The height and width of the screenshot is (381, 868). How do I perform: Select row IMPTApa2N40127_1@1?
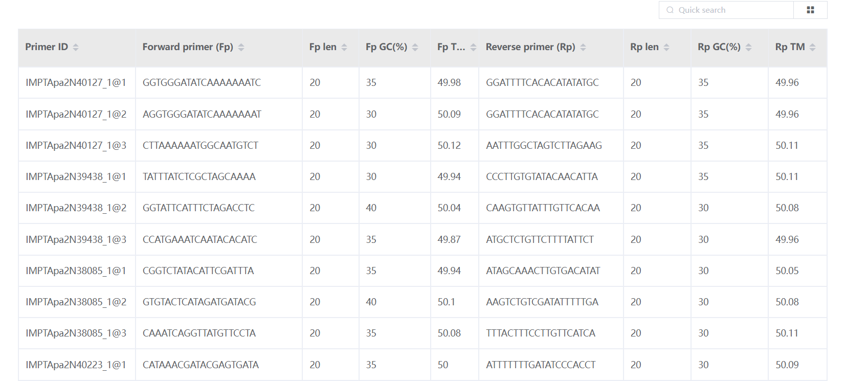pos(76,83)
